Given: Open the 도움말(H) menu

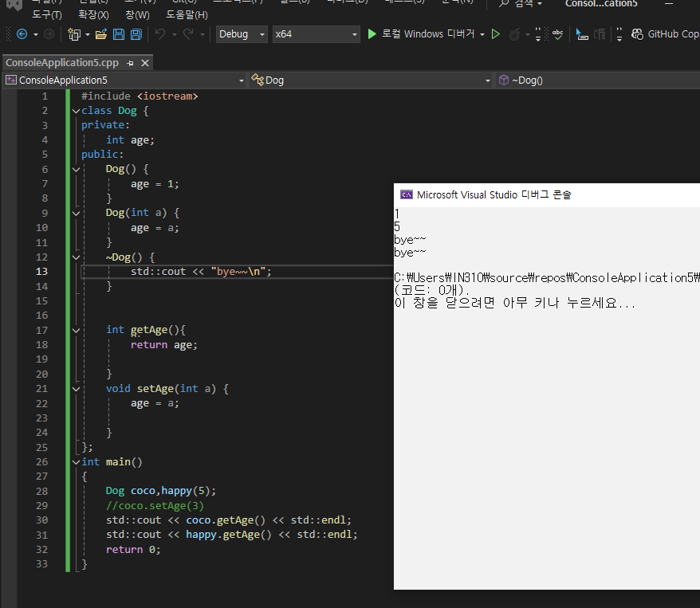Looking at the screenshot, I should click(187, 14).
